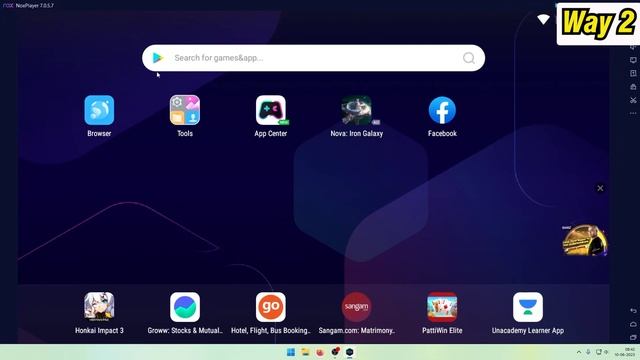Click the Android home button in sidebar
This screenshot has height=360, width=640.
(633, 324)
